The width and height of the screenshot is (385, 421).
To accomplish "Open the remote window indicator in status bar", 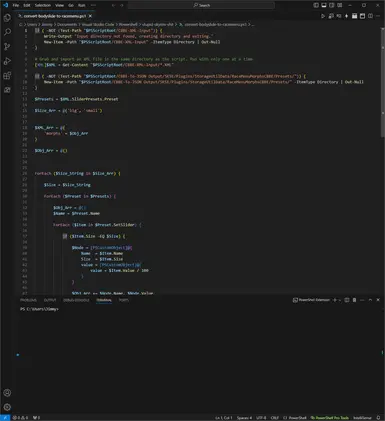I will (5, 418).
